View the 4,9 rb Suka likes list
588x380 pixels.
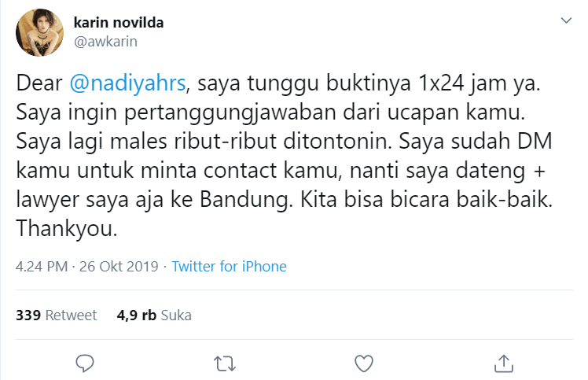[x=154, y=315]
